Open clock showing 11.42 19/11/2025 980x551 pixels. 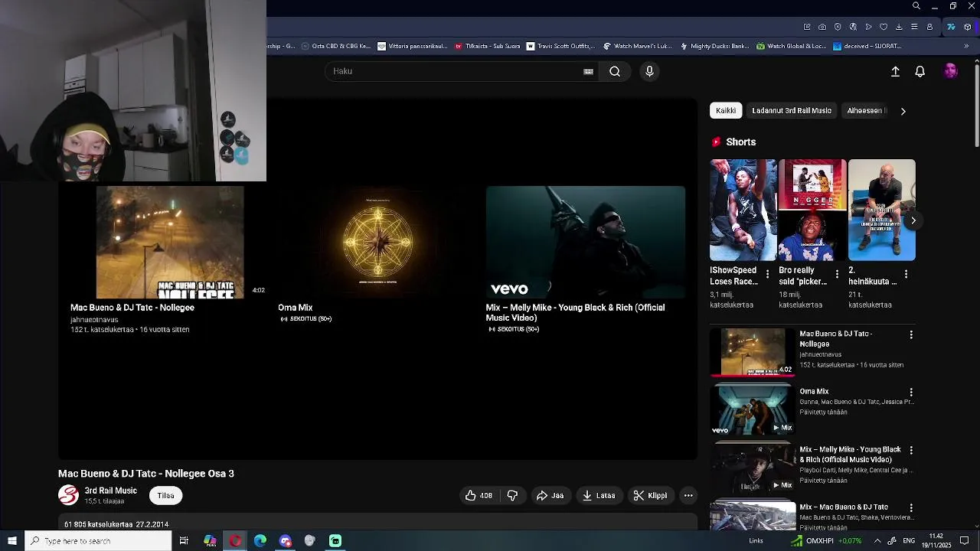pyautogui.click(x=936, y=541)
